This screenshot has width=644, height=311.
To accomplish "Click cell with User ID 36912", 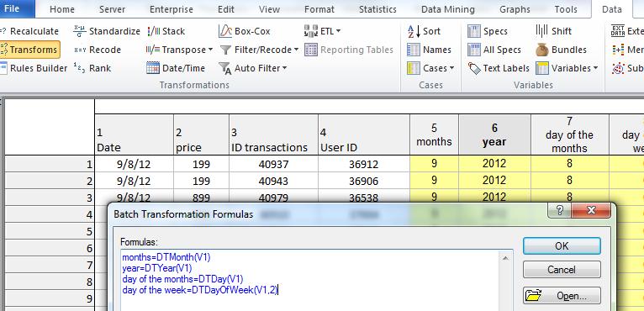I will 363,165.
